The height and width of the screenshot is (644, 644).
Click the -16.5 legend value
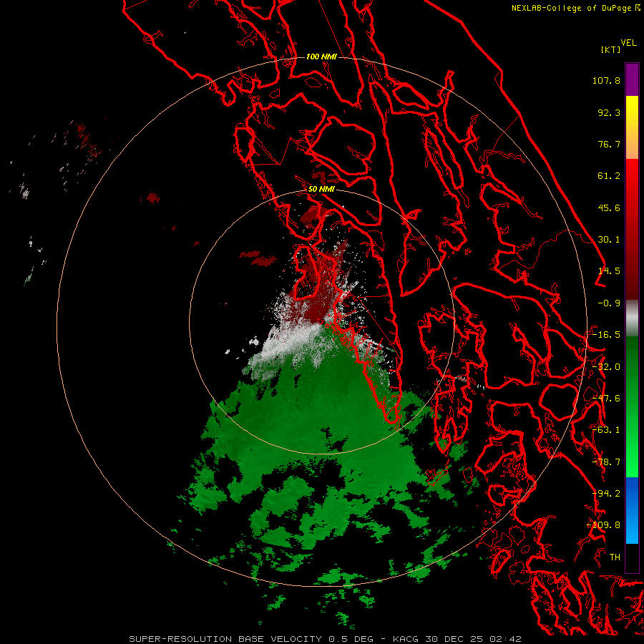tap(606, 335)
